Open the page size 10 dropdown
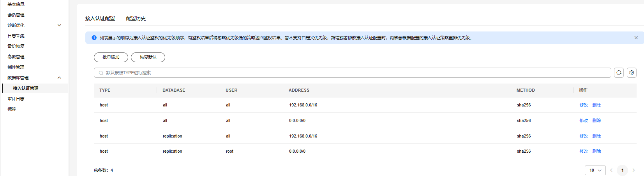Image resolution: width=644 pixels, height=176 pixels. pos(595,170)
